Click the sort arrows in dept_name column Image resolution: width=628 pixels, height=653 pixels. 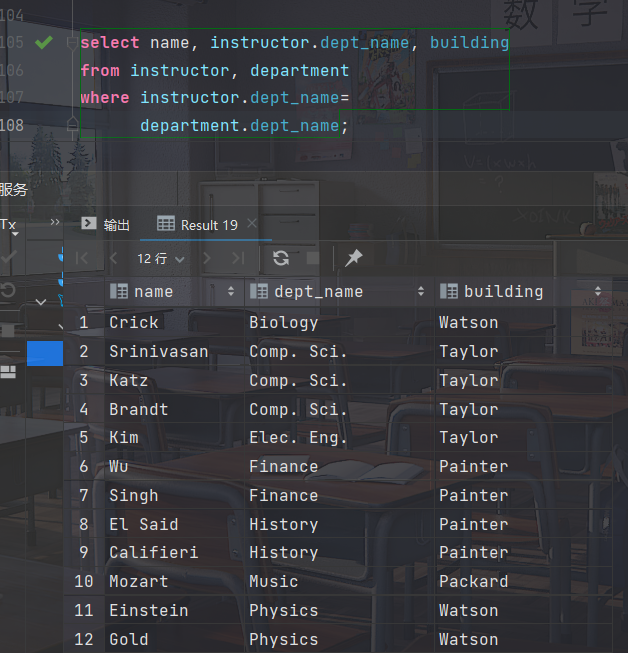421,292
